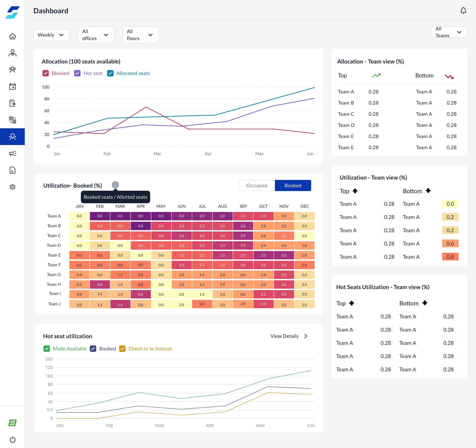This screenshot has width=476, height=448.
Task: Toggle the Made Available checkbox
Action: tap(47, 349)
